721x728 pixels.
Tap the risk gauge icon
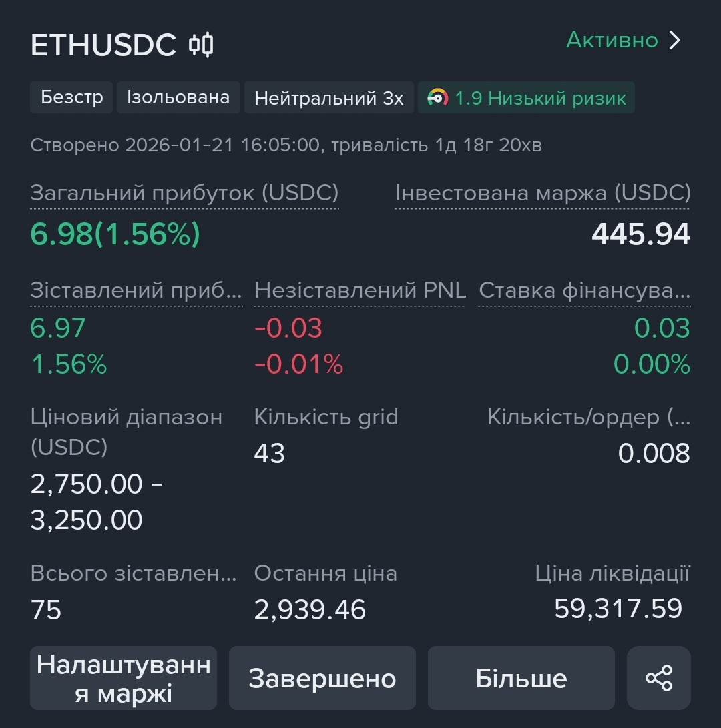(x=438, y=98)
